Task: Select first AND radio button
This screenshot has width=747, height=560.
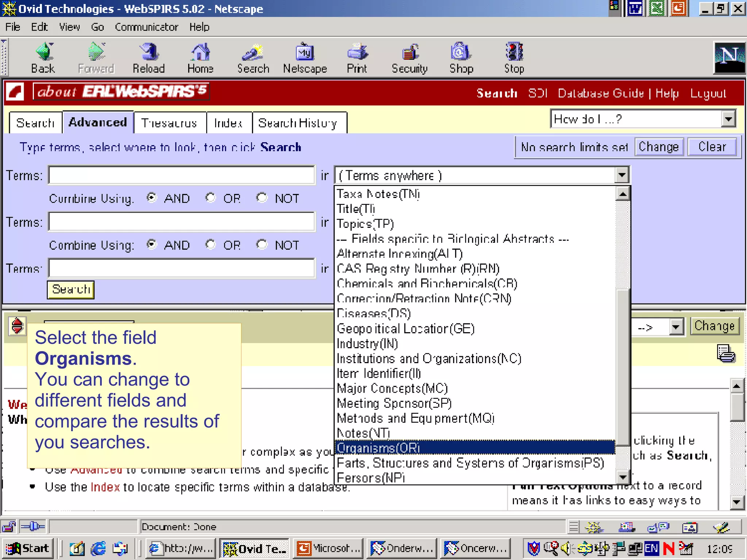Action: click(152, 198)
